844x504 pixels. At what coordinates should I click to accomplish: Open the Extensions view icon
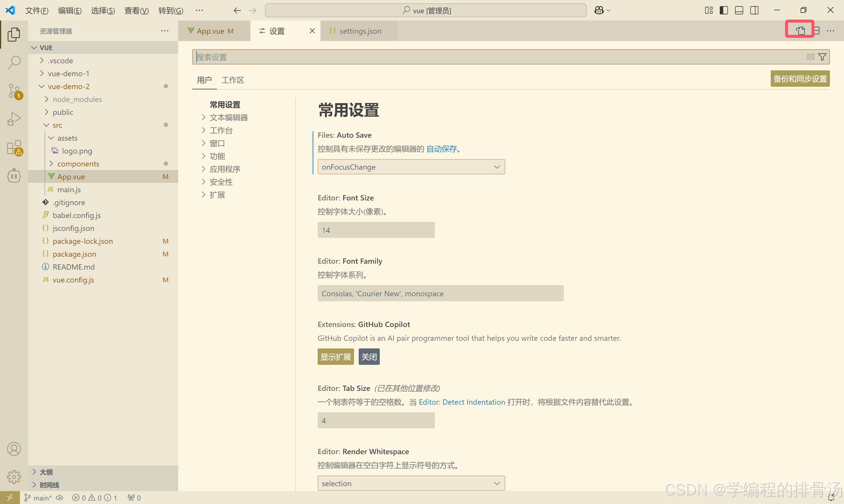coord(14,147)
